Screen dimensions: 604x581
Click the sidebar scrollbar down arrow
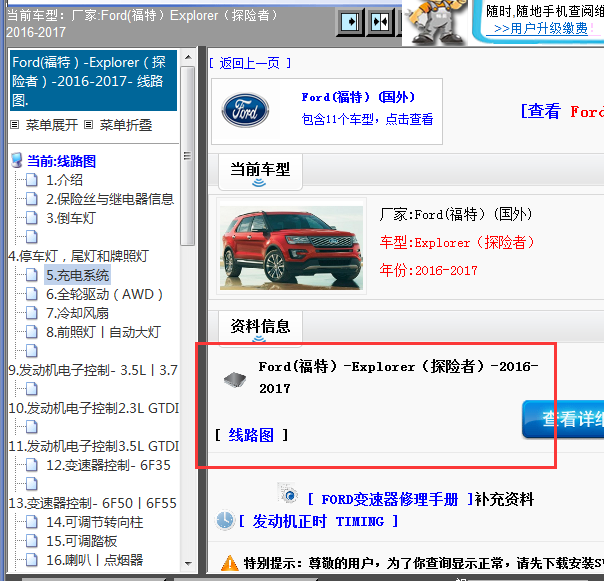(x=188, y=564)
